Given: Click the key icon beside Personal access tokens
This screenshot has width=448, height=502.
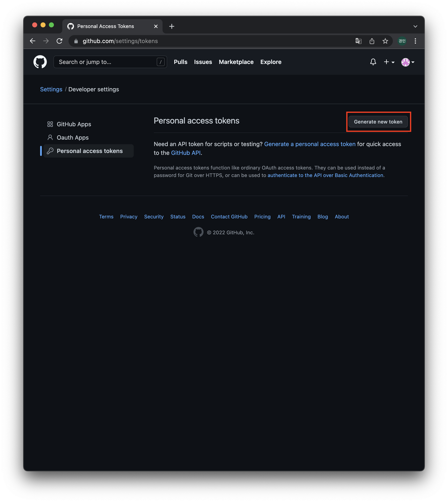Looking at the screenshot, I should pyautogui.click(x=50, y=151).
